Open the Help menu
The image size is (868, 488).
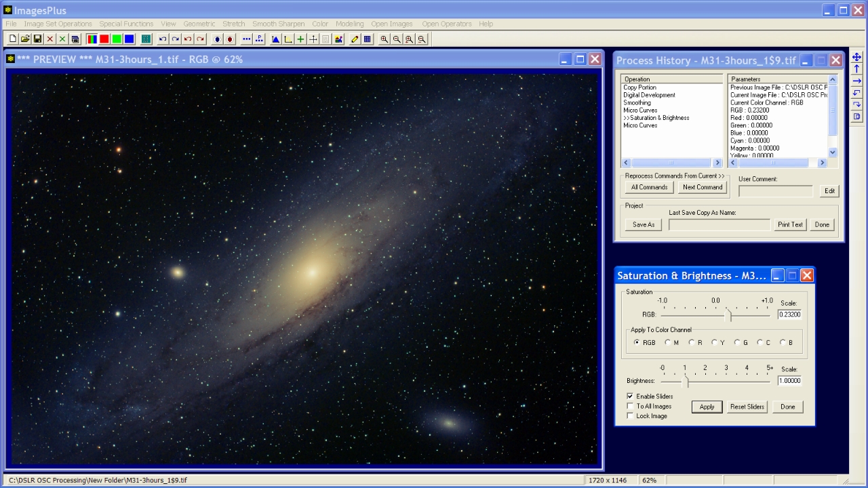pos(486,24)
